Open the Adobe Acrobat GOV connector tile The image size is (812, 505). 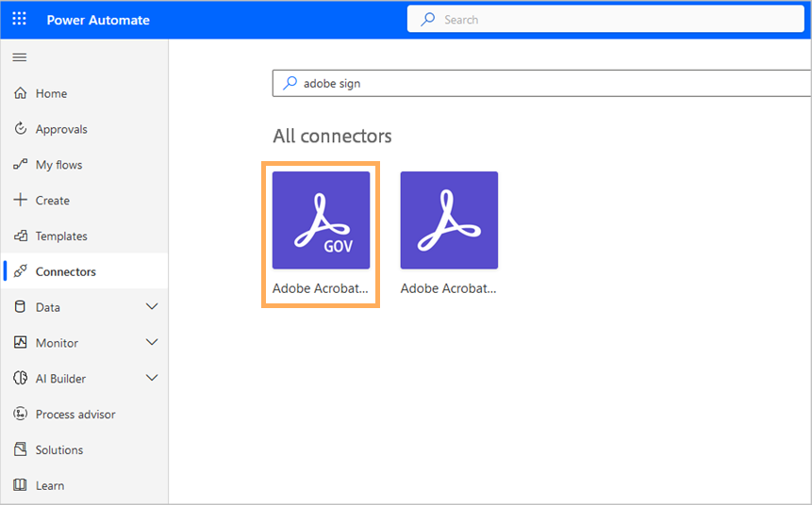[x=321, y=220]
